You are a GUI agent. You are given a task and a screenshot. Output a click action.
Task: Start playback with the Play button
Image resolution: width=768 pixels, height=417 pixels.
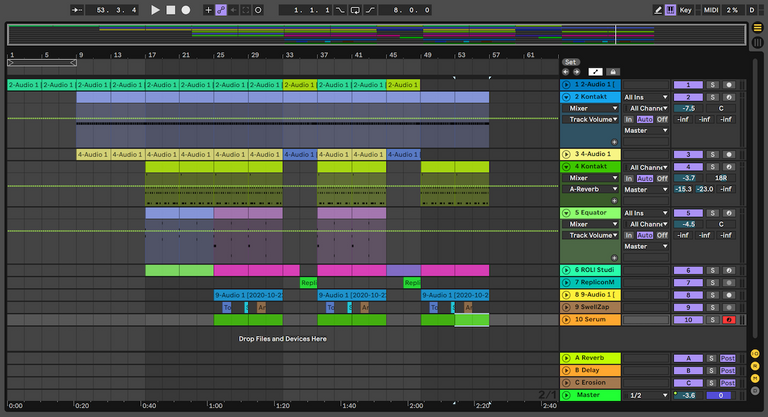(155, 10)
